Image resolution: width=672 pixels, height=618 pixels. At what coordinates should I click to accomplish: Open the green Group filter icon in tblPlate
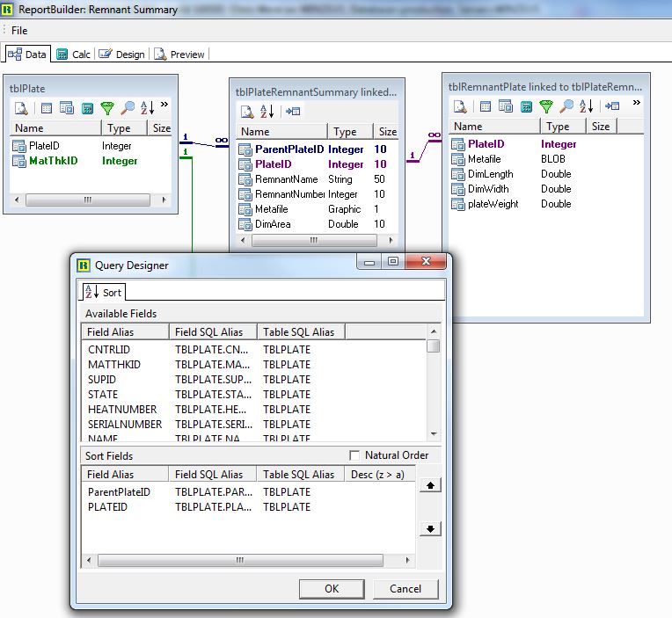107,108
